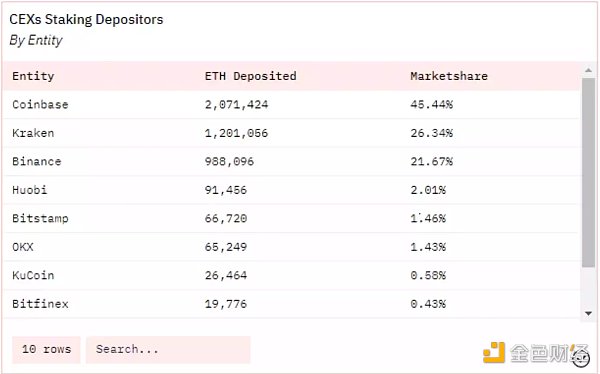Click the Search... input field
The height and width of the screenshot is (374, 600).
pyautogui.click(x=168, y=350)
